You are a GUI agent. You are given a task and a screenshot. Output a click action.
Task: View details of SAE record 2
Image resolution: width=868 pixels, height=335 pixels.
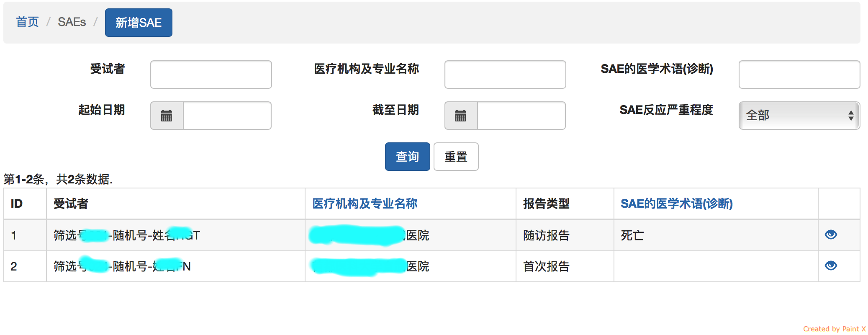831,265
